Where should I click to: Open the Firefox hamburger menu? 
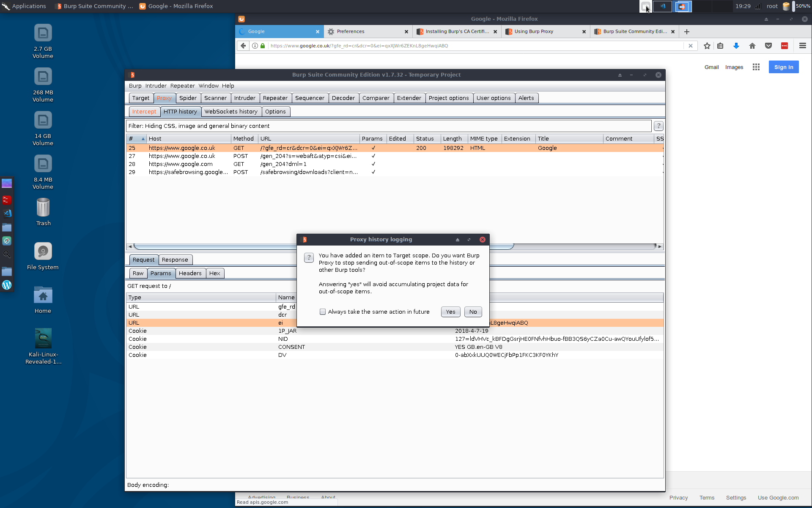802,46
